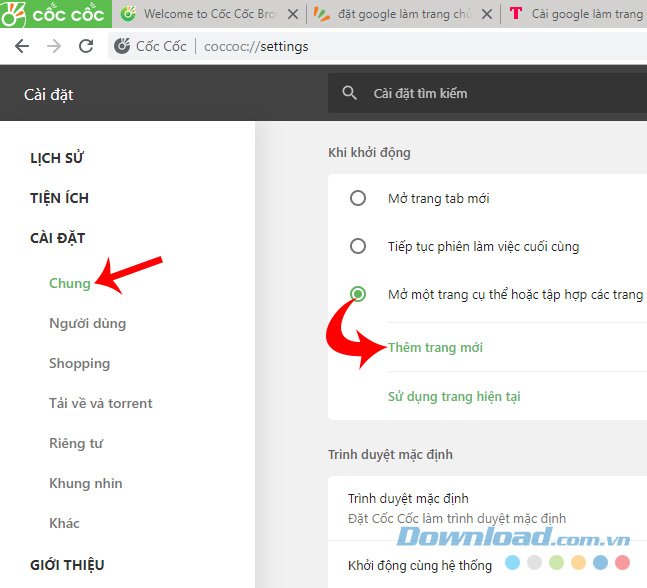Viewport: 647px width, 588px height.
Task: Select 'Khung nhìn' settings category
Action: point(86,483)
